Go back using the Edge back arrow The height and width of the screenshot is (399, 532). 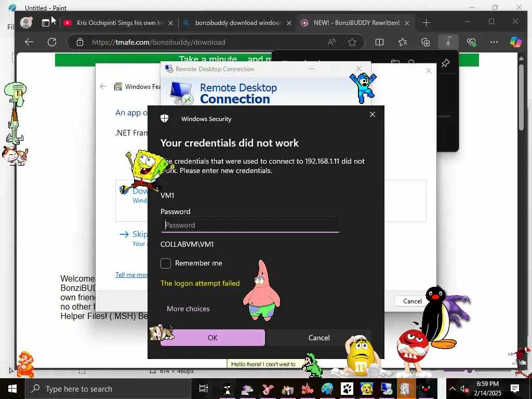29,42
